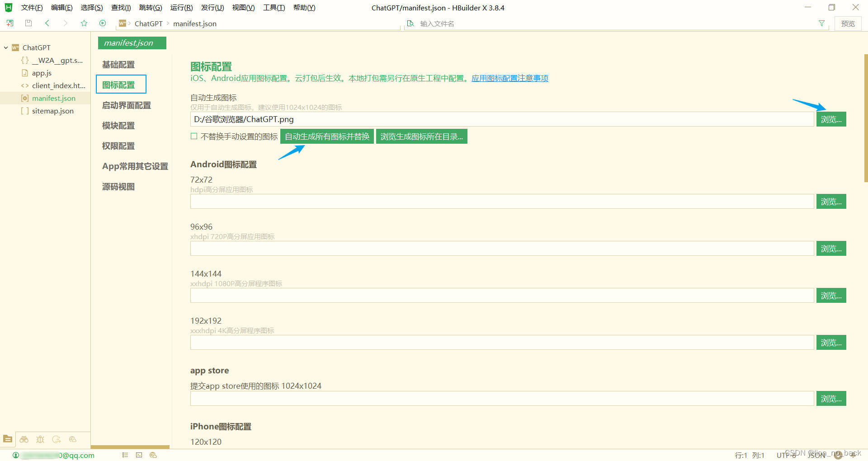Screen dimensions: 868x461
Task: Open the 编辑(E) menu
Action: [x=61, y=8]
